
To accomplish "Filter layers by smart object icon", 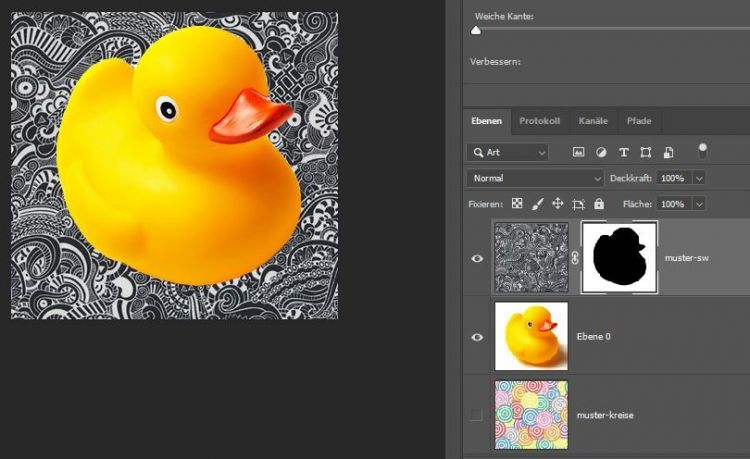I will point(668,152).
